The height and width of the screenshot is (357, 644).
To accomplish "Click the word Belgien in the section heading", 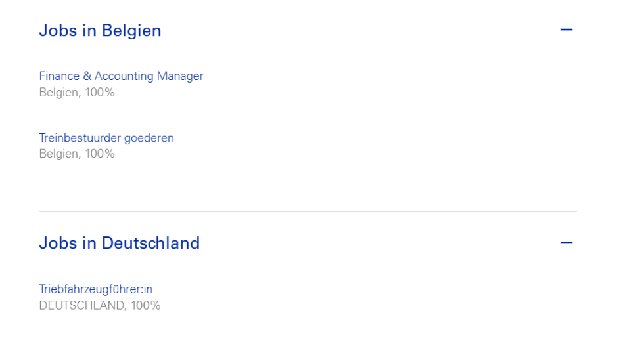I will click(x=131, y=31).
